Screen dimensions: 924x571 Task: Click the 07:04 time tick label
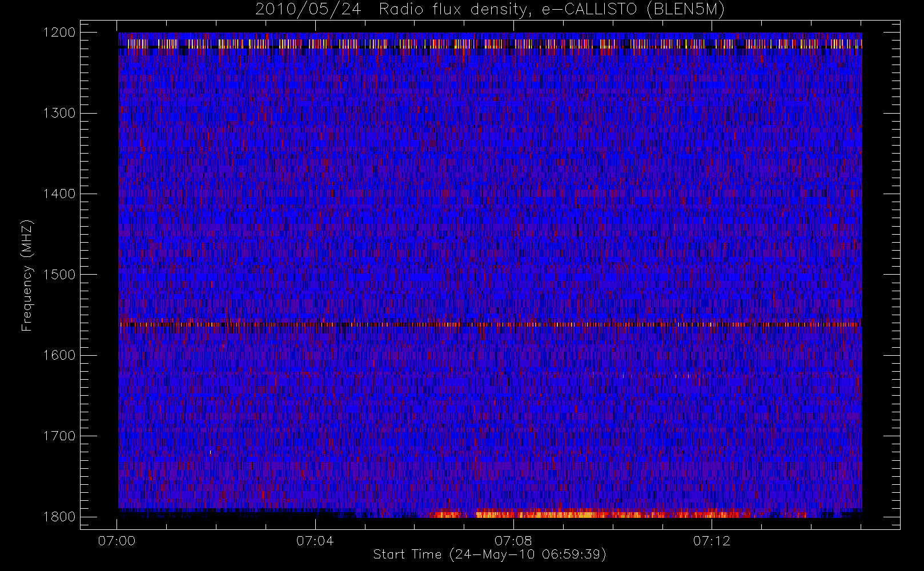pos(315,541)
